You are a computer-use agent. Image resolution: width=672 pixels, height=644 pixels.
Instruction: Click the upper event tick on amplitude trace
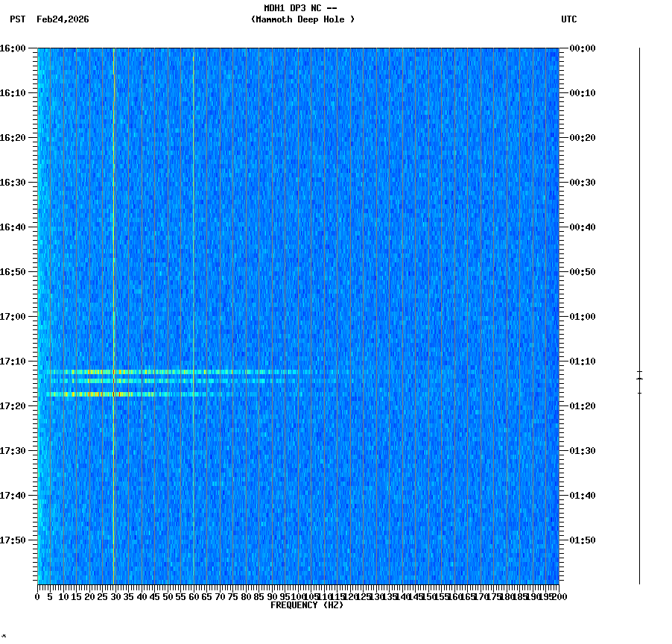639,371
